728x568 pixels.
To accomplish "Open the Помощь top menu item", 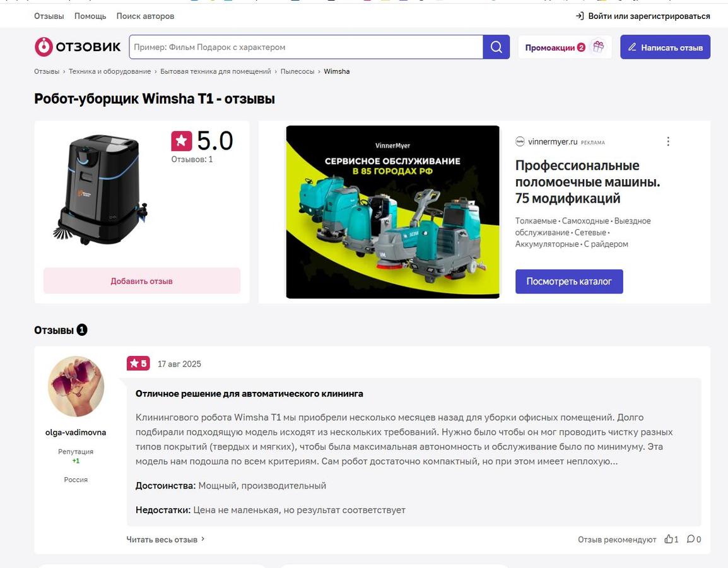I will (90, 16).
